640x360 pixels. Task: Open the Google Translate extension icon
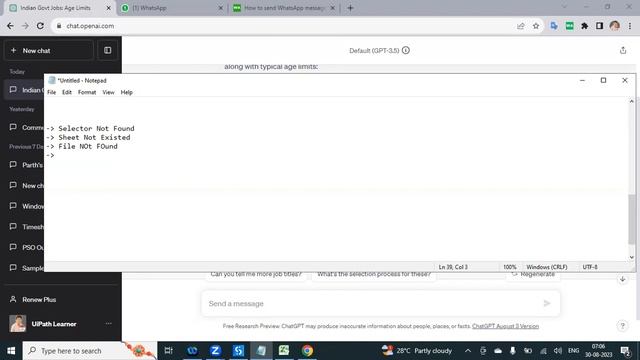(x=554, y=26)
